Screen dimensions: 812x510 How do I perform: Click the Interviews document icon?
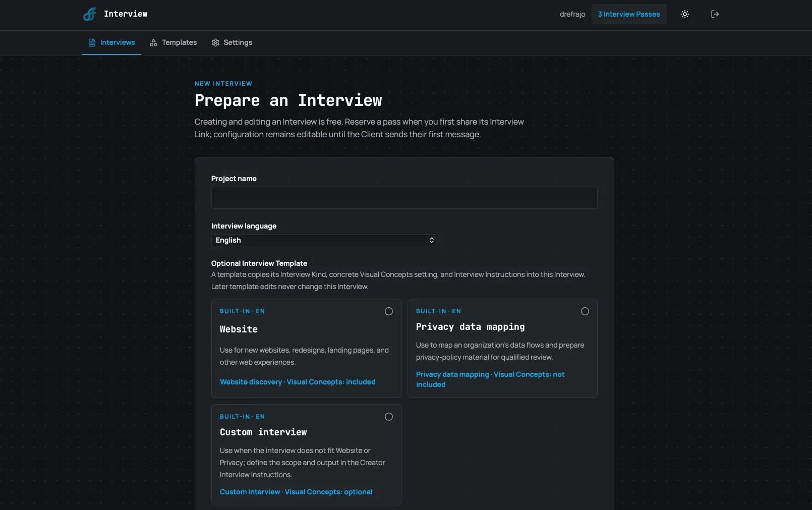(x=92, y=43)
